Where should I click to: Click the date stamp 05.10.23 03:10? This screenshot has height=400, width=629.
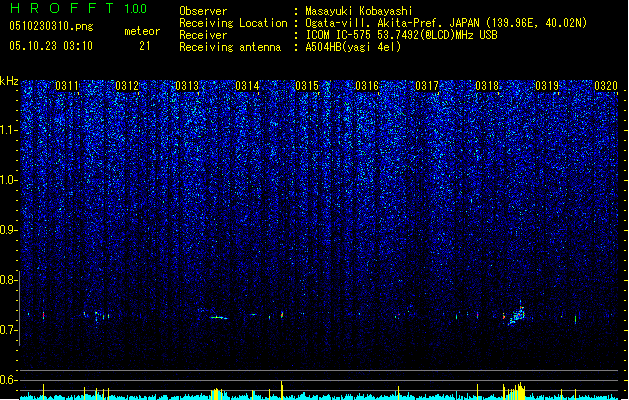(51, 46)
